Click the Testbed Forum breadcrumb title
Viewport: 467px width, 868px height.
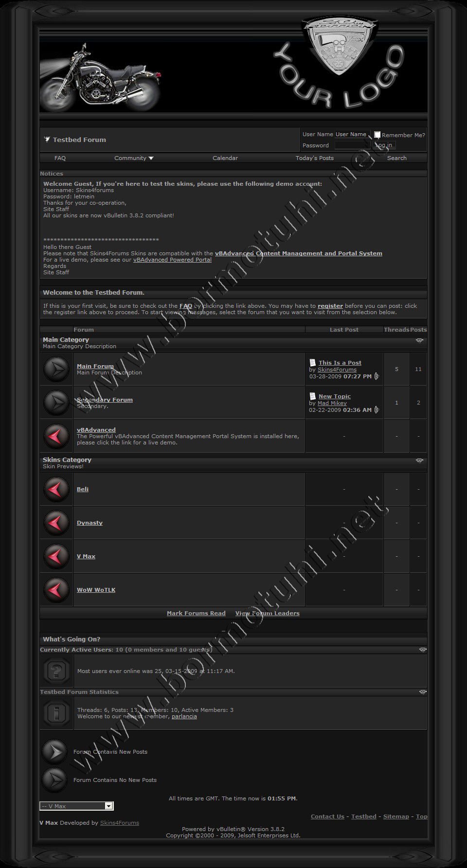tap(79, 140)
